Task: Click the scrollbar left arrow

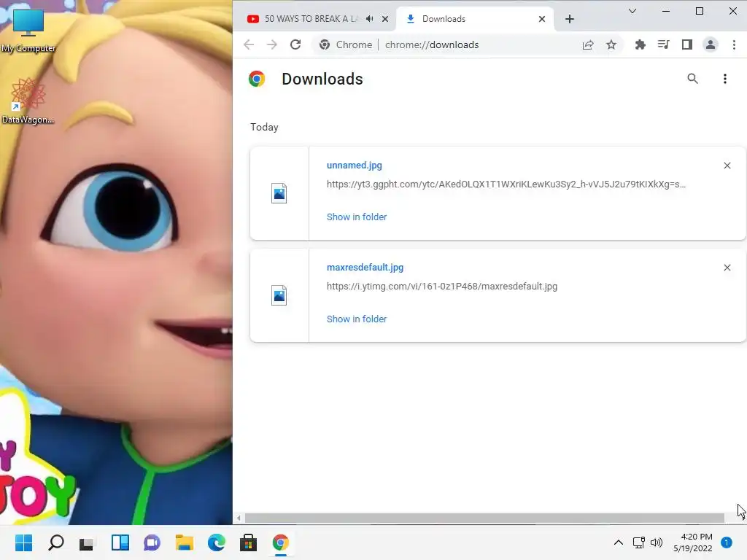Action: pos(239,518)
